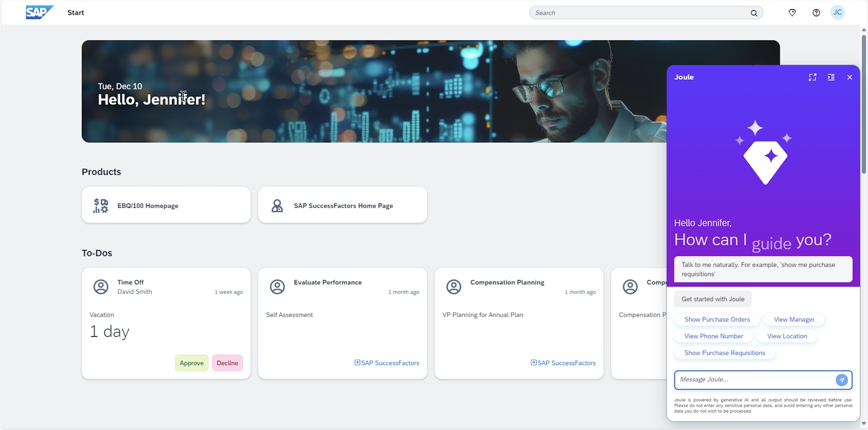The height and width of the screenshot is (430, 868).
Task: Open the SAP SuccessFactors Home Page tile
Action: 342,205
